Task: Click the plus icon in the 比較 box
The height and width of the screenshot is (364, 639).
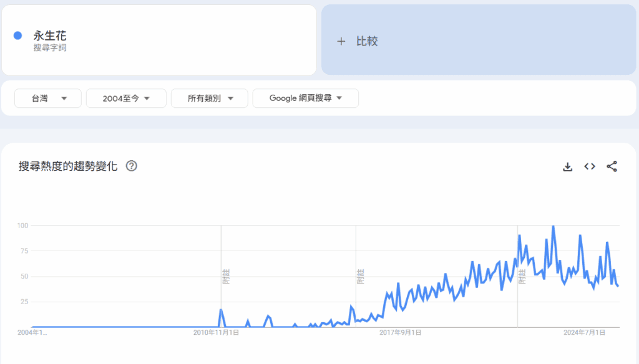Action: [341, 41]
